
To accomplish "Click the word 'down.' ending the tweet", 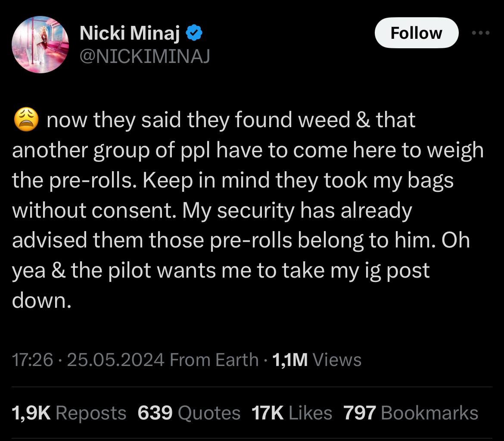I will pos(41,301).
